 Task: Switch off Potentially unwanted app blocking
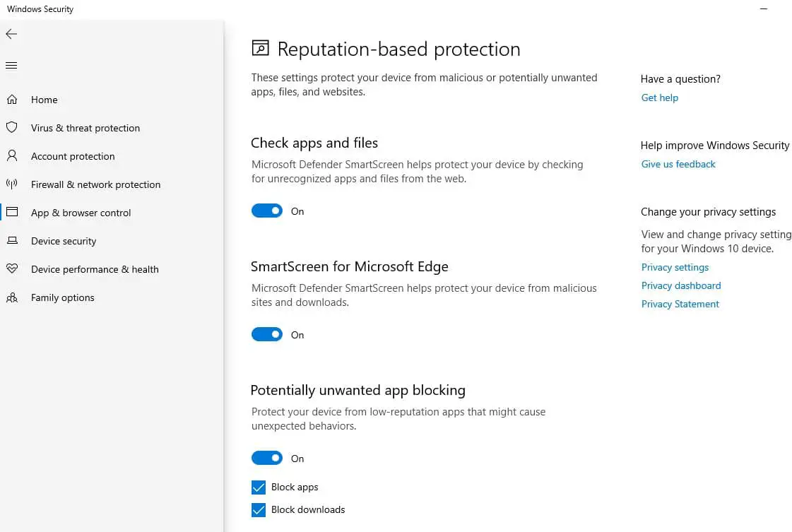(x=267, y=459)
